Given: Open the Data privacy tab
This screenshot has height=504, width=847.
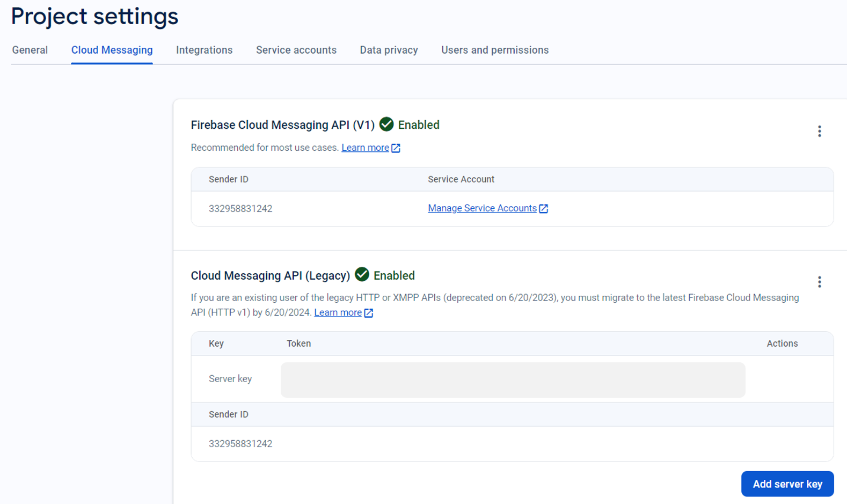Looking at the screenshot, I should 389,50.
